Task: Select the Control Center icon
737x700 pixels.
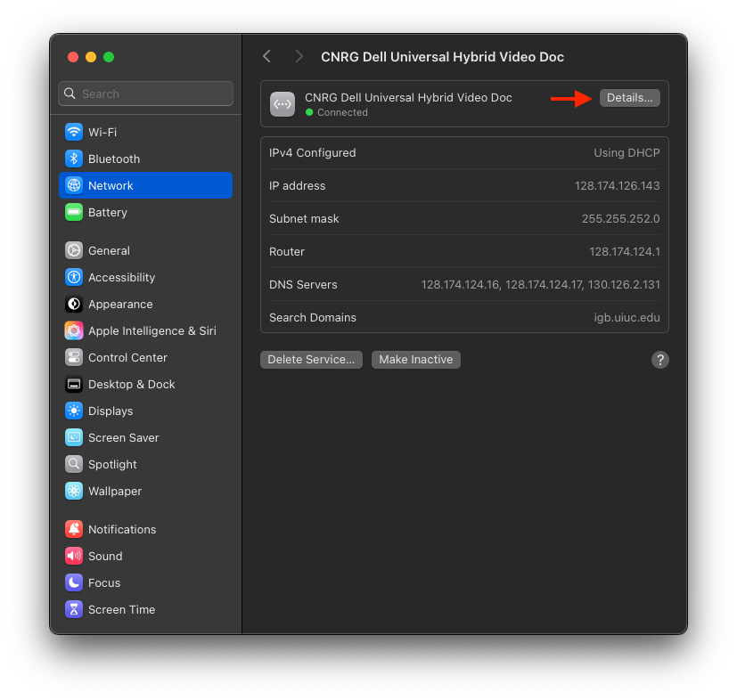Action: click(x=74, y=357)
